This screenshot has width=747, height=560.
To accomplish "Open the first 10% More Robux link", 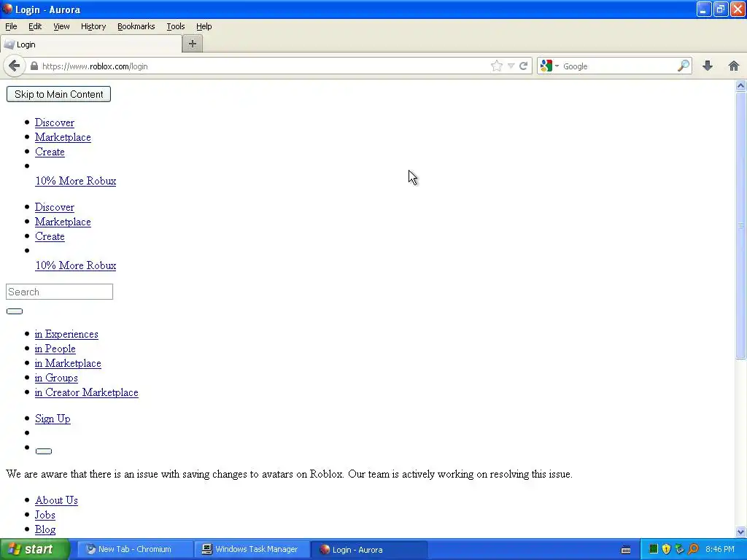I will click(x=76, y=181).
